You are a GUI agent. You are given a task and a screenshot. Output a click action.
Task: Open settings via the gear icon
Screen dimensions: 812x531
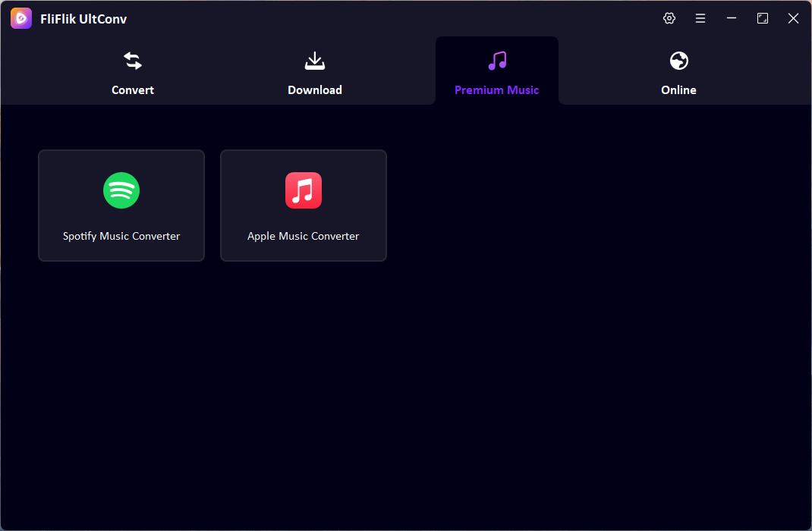click(x=669, y=18)
